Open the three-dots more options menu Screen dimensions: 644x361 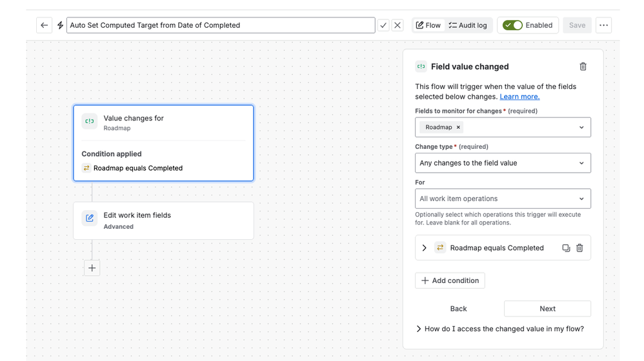pyautogui.click(x=603, y=25)
